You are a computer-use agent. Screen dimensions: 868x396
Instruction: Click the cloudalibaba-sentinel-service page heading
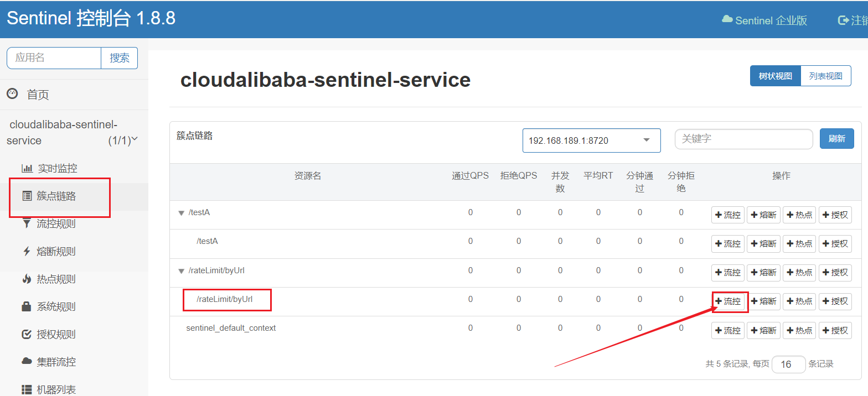(x=325, y=80)
